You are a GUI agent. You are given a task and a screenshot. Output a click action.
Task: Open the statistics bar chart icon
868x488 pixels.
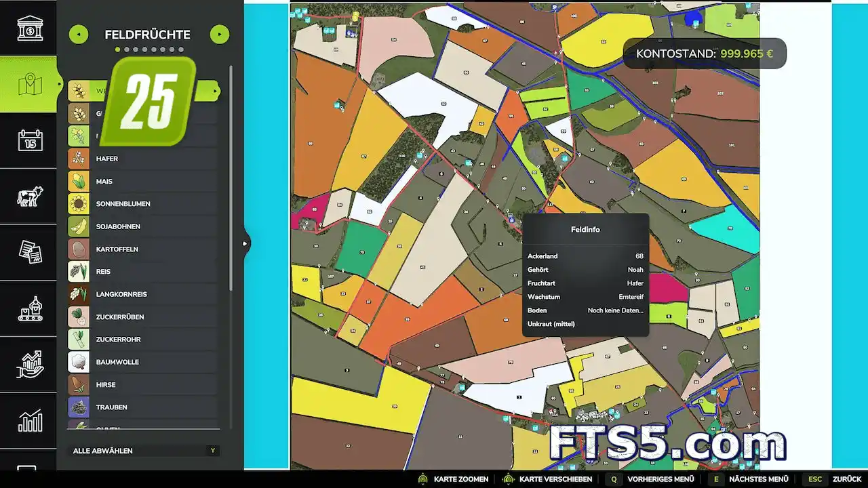pos(30,420)
